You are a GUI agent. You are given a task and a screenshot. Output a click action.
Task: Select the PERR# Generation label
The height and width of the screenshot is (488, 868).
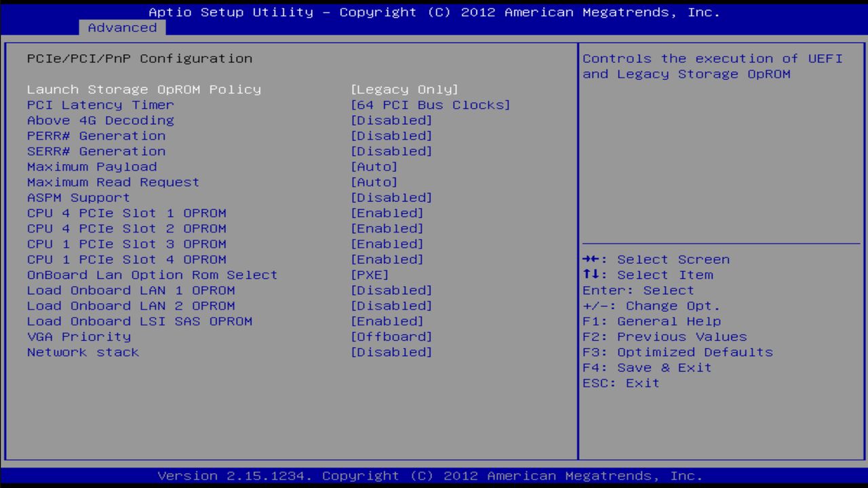[x=96, y=136]
